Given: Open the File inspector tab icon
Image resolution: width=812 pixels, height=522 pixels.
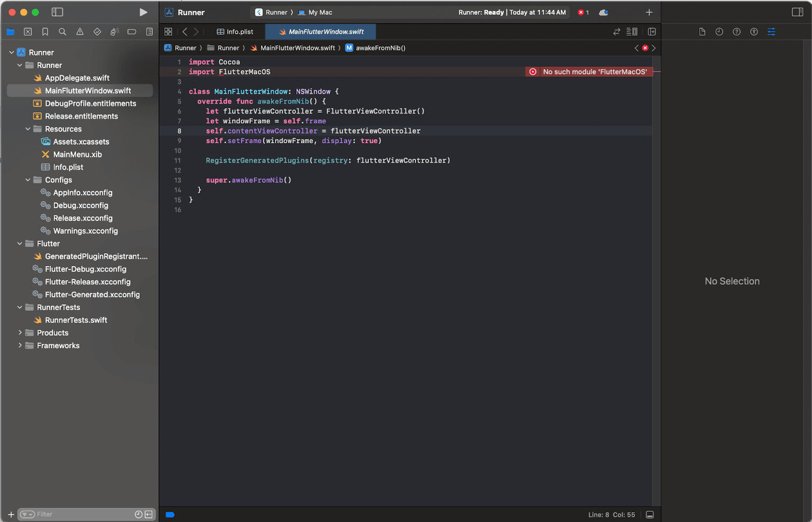Looking at the screenshot, I should [702, 32].
